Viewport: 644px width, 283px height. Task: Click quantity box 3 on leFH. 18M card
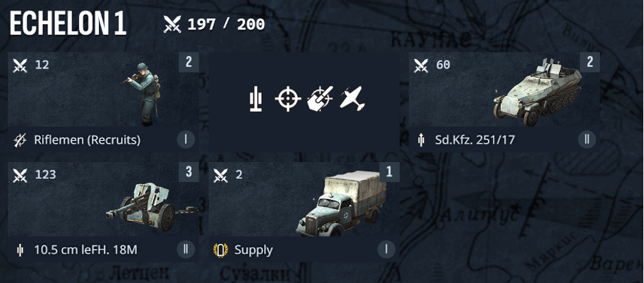click(189, 172)
